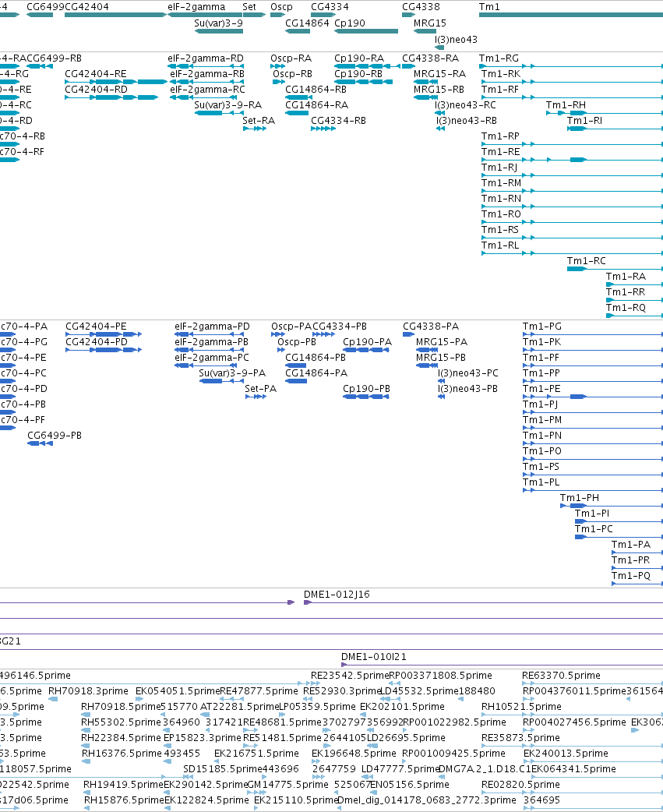Click protein Tm1-PH
This screenshot has width=663, height=812.
(x=580, y=498)
